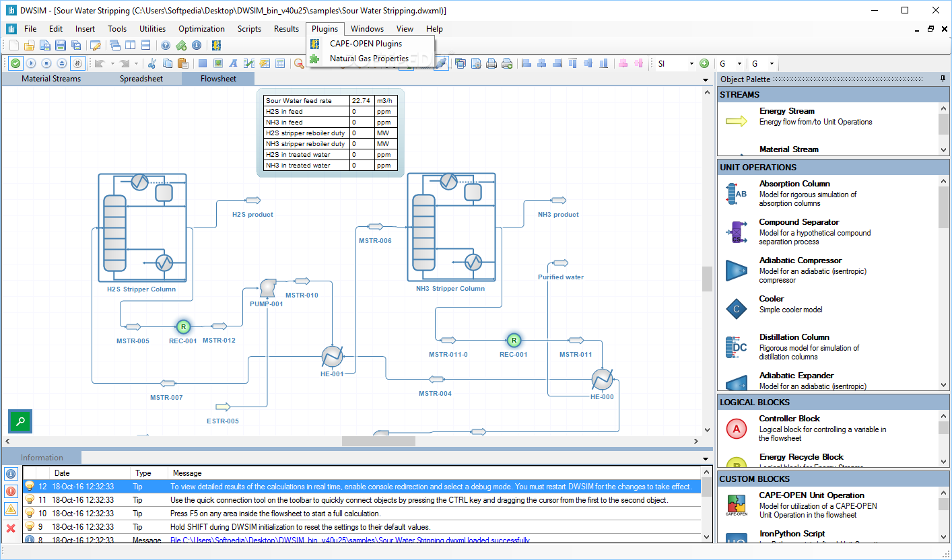Paste object from clipboard icon

pyautogui.click(x=182, y=63)
